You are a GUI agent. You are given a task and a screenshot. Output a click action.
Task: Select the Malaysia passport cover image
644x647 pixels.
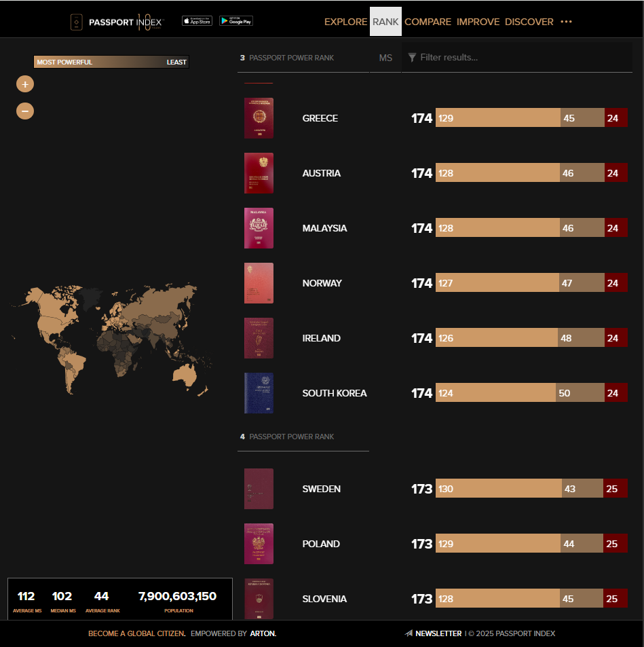click(259, 228)
